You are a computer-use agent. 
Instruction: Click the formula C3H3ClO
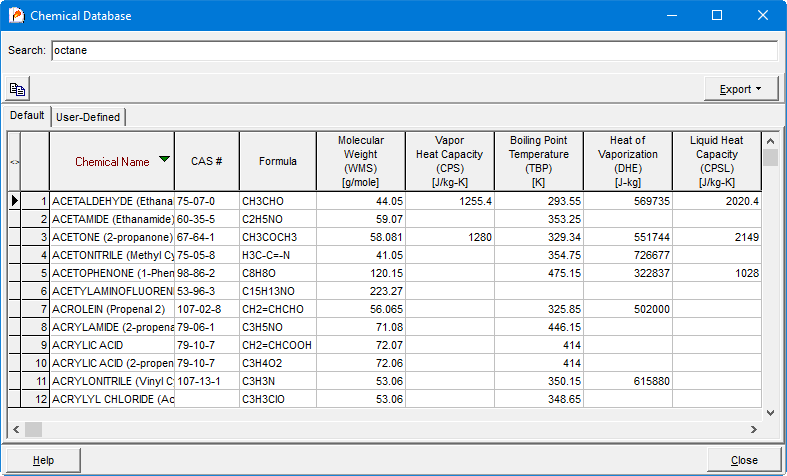click(278, 400)
